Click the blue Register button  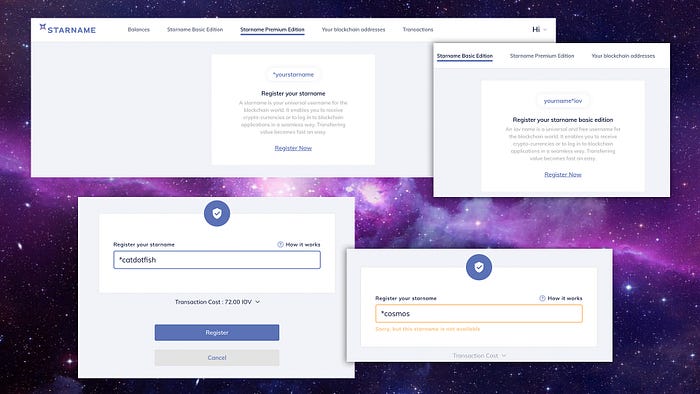pos(217,332)
